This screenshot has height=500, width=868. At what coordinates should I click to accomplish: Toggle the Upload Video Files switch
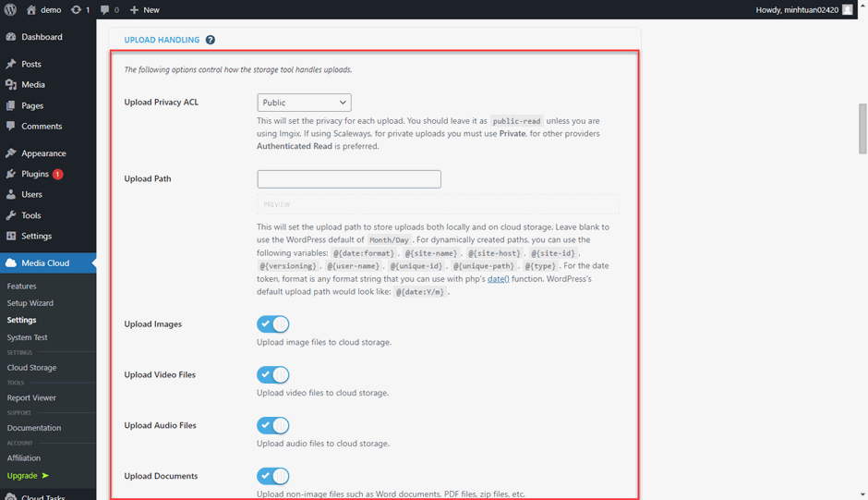273,374
